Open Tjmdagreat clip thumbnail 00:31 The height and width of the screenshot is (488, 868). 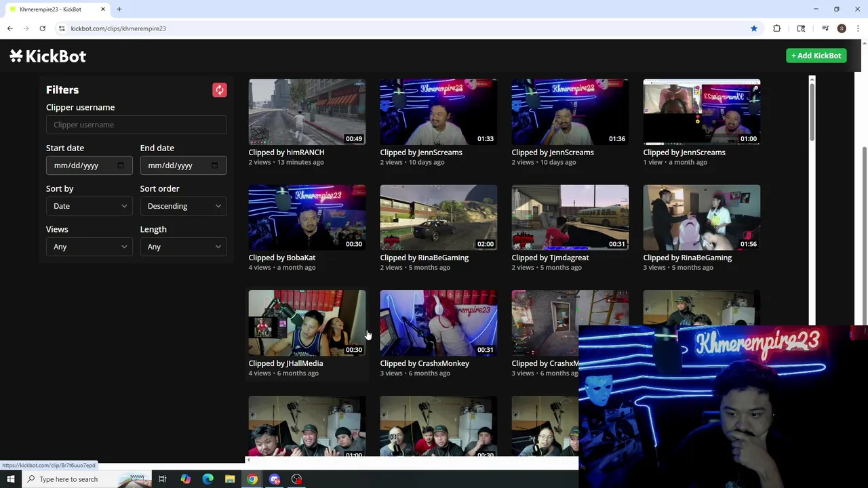[570, 218]
